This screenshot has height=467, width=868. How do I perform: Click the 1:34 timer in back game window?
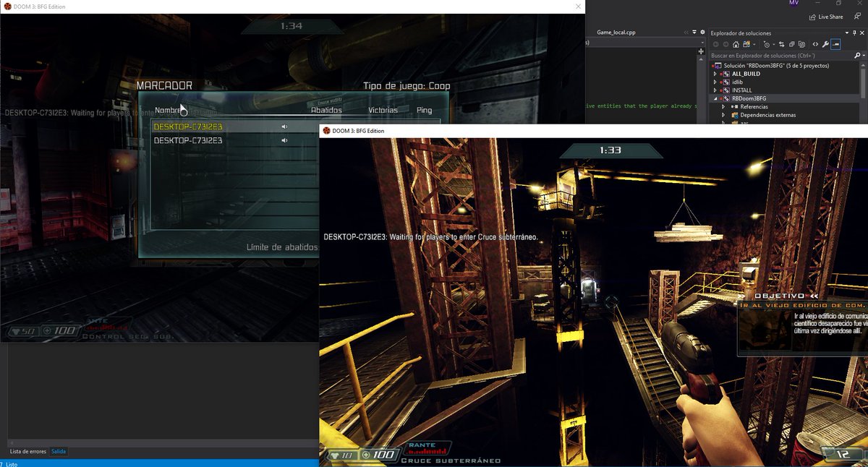(292, 26)
